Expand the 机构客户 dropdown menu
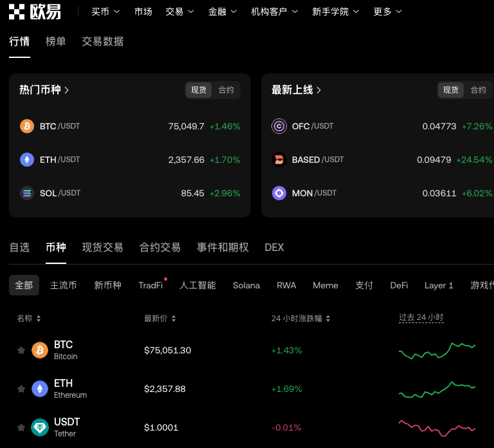 275,12
